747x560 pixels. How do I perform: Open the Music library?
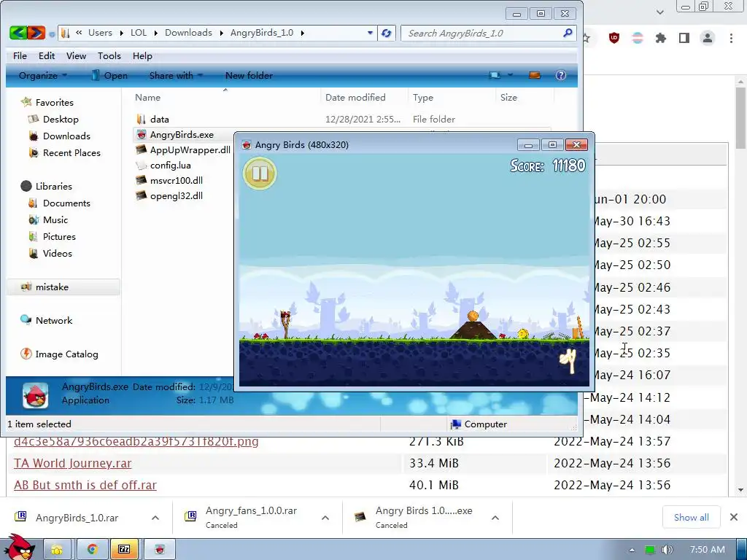coord(55,219)
